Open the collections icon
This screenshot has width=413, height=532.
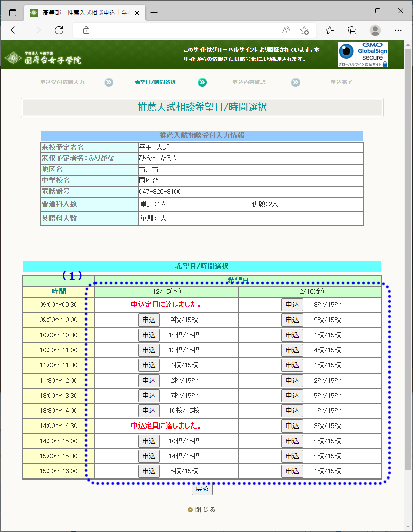(x=352, y=30)
